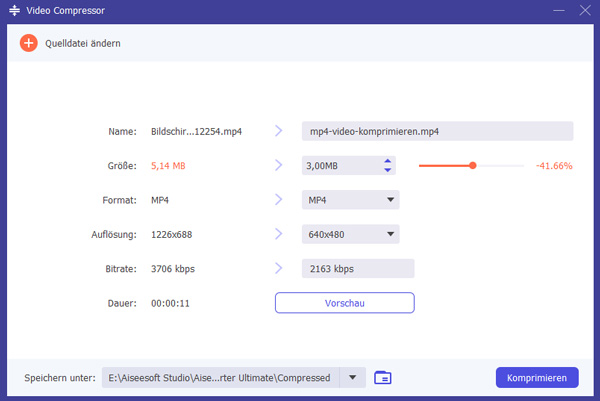
Task: Click the Video Compressor logo in title bar
Action: pyautogui.click(x=15, y=11)
